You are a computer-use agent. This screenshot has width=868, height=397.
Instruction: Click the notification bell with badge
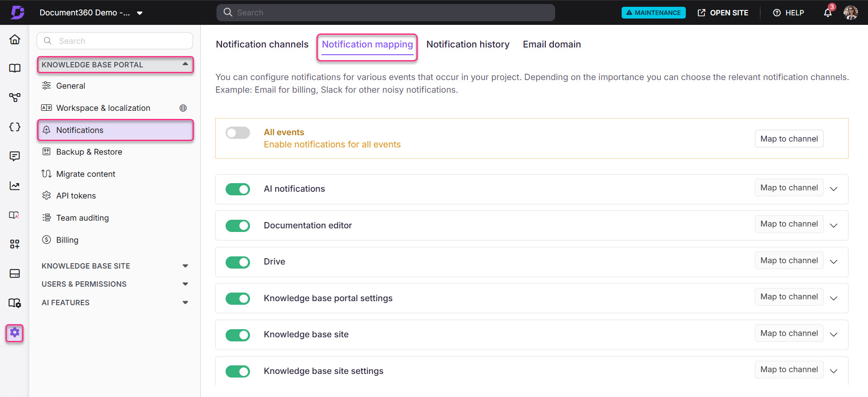tap(828, 12)
